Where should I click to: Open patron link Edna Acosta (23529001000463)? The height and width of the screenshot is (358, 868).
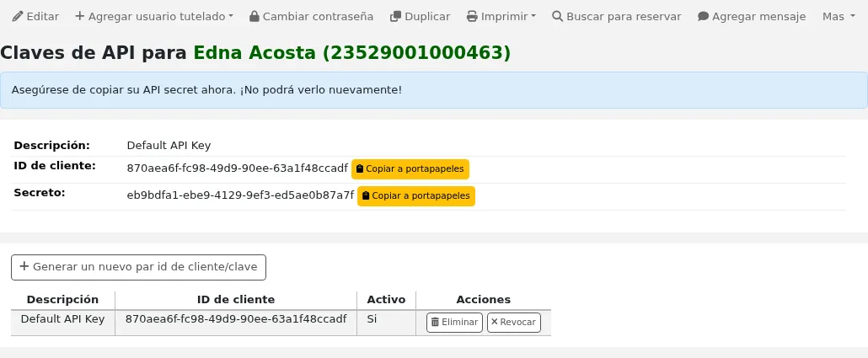351,52
